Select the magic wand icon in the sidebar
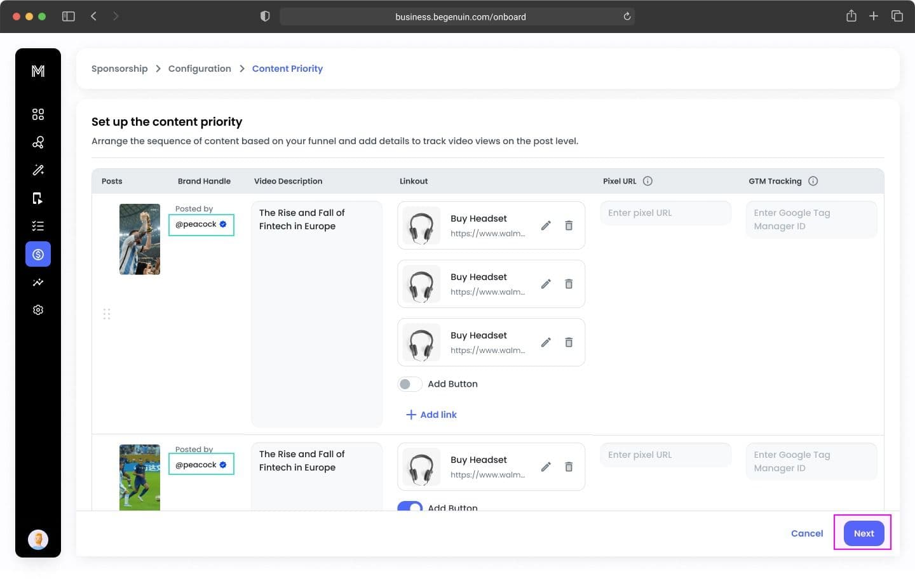 click(x=38, y=170)
